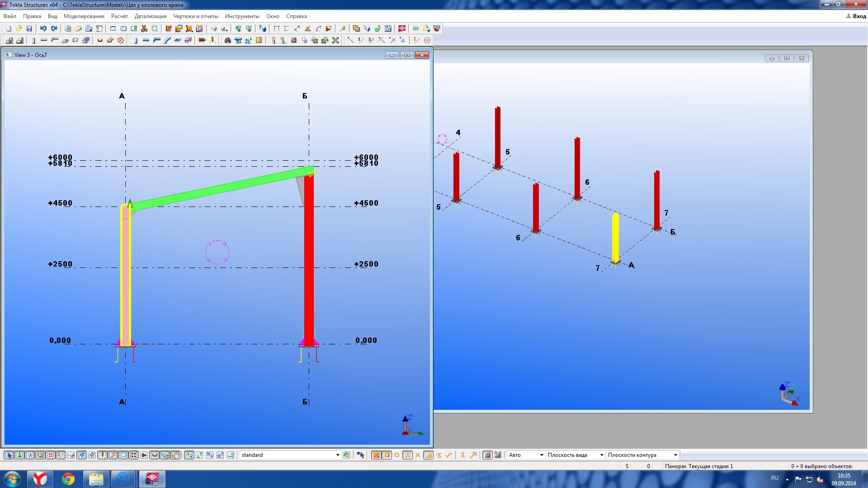Image resolution: width=868 pixels, height=488 pixels.
Task: Click Chrome icon in Windows taskbar
Action: tap(68, 479)
